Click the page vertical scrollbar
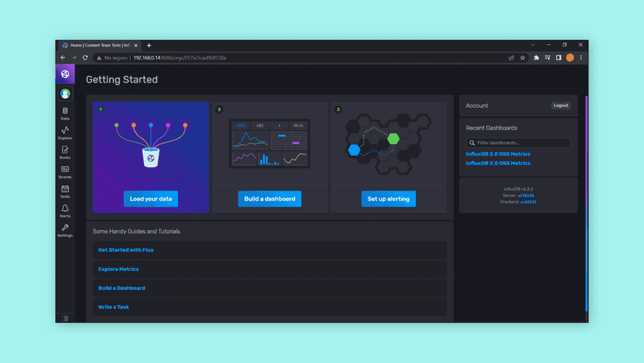Image resolution: width=644 pixels, height=363 pixels. point(586,204)
